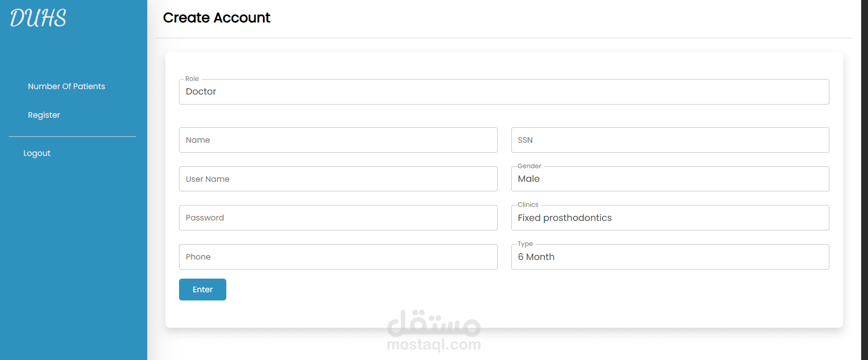868x360 pixels.
Task: Expand the Gender dropdown showing Male
Action: (x=670, y=179)
